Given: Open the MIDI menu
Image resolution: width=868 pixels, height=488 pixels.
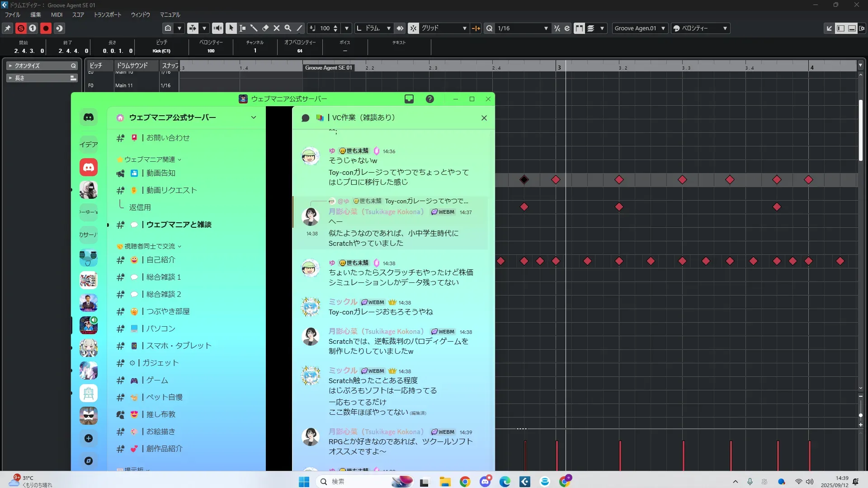Looking at the screenshot, I should click(x=57, y=15).
